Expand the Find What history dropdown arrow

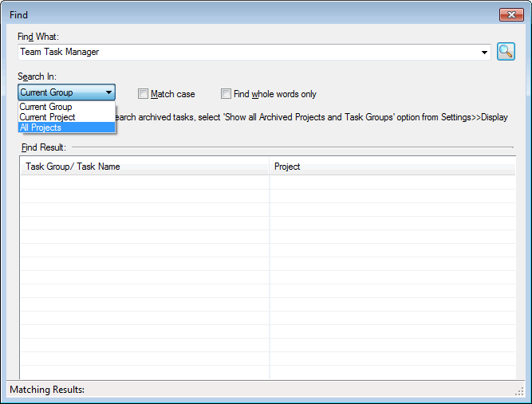coord(485,53)
